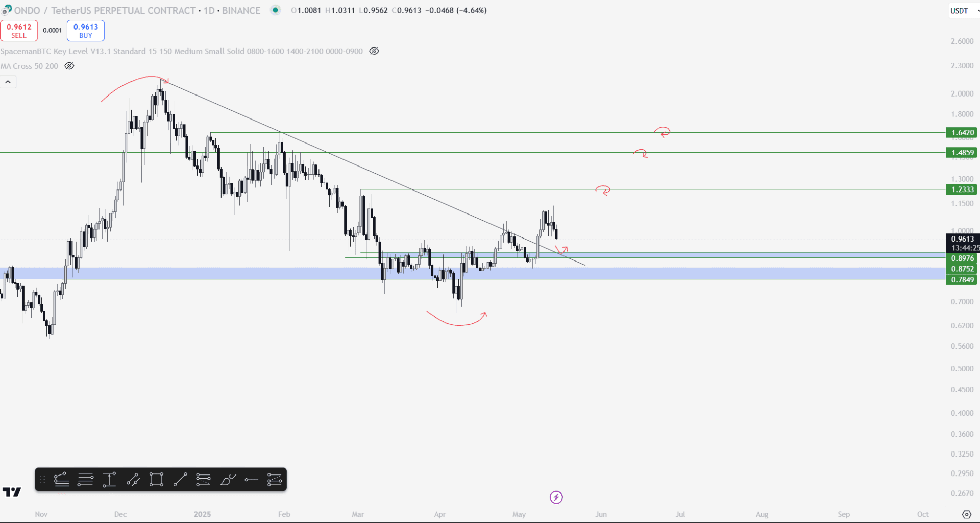Click the TradingView logo
This screenshot has height=523, width=980.
(12, 492)
